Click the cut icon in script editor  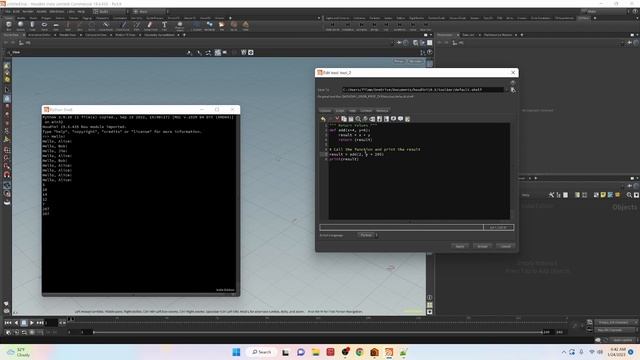337,119
